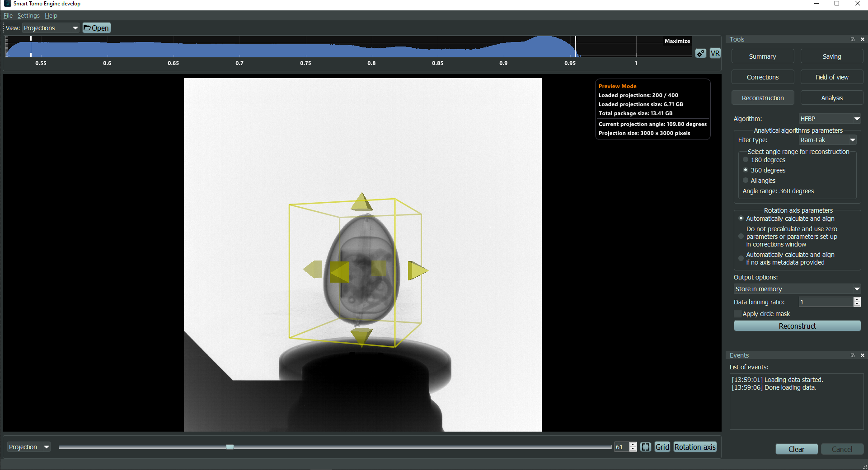The image size is (868, 470).
Task: Click the Data binning ratio input field
Action: (x=826, y=302)
